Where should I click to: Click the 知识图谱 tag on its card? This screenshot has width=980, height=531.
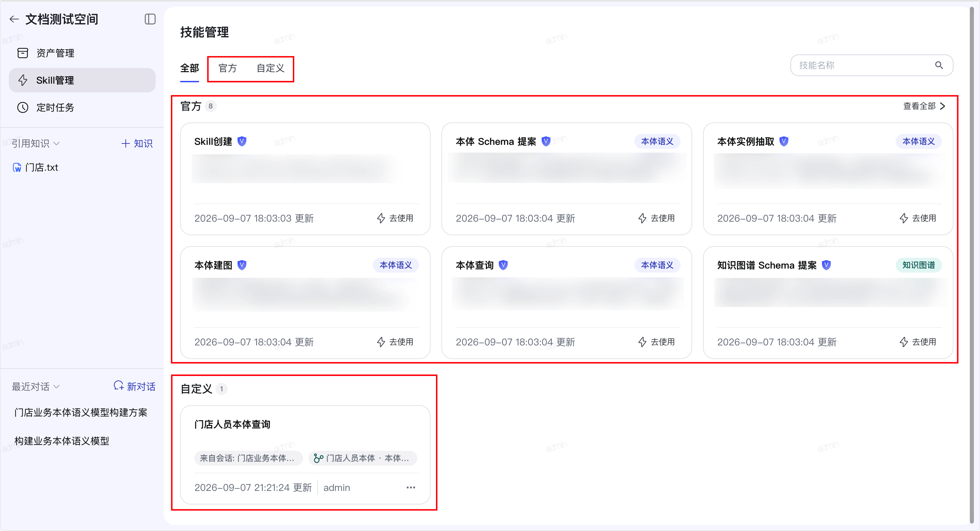point(918,265)
